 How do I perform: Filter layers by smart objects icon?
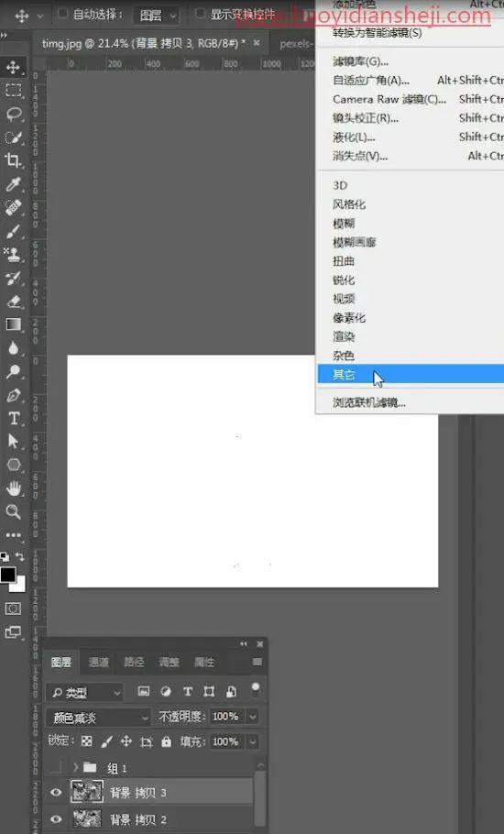coord(231,691)
